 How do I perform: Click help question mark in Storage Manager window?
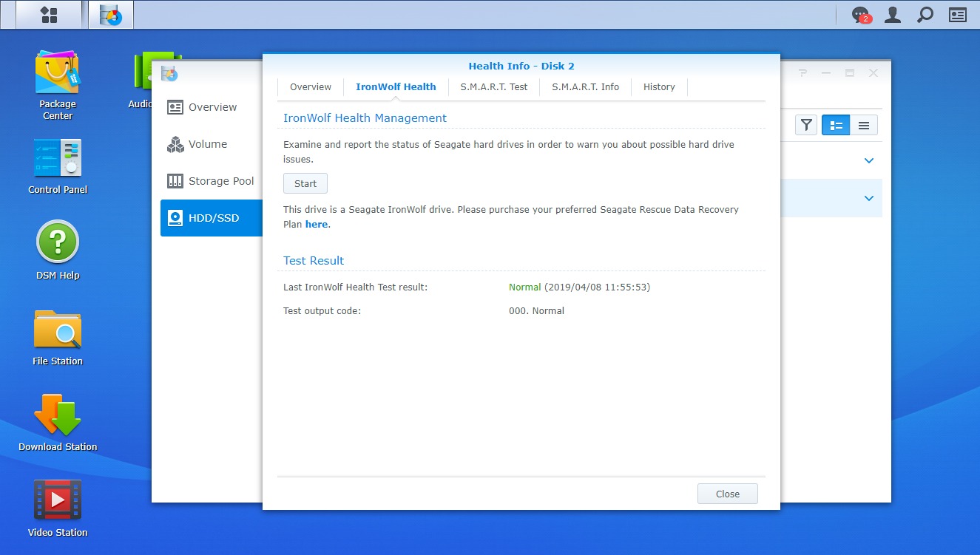pos(803,73)
